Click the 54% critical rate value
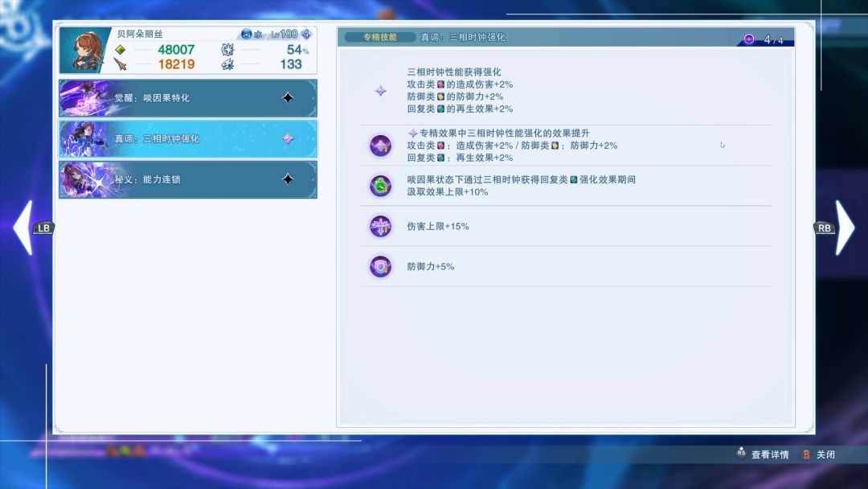The image size is (868, 489). (297, 50)
